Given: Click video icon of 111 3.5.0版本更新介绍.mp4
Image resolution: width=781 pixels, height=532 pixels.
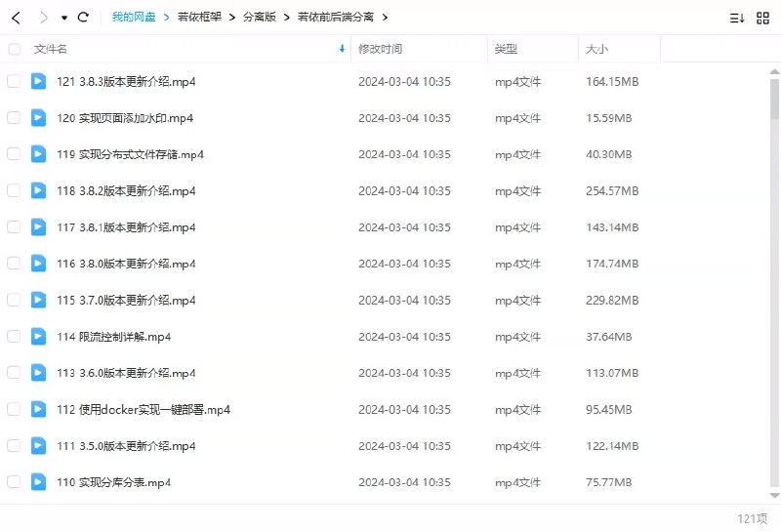Looking at the screenshot, I should 38,445.
